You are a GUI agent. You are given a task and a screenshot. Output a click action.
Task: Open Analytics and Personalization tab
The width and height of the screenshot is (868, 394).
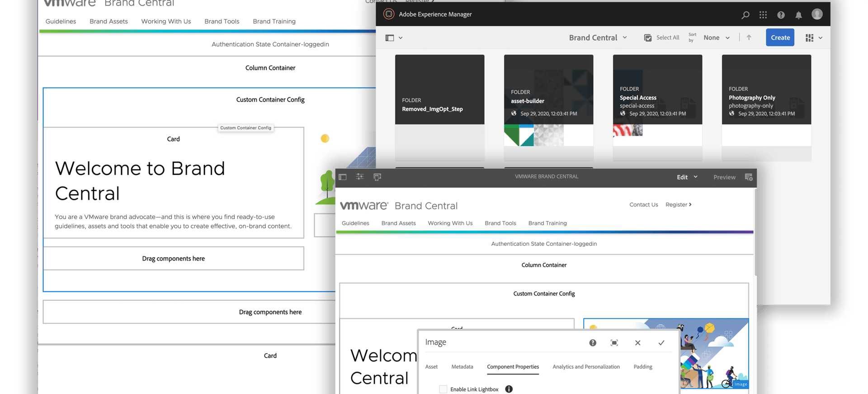click(x=586, y=367)
